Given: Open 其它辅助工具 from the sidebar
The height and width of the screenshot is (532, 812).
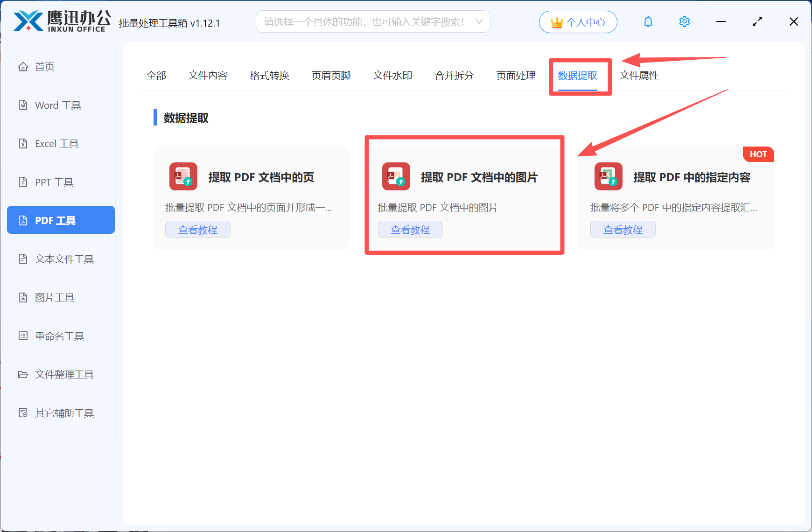Looking at the screenshot, I should [64, 413].
